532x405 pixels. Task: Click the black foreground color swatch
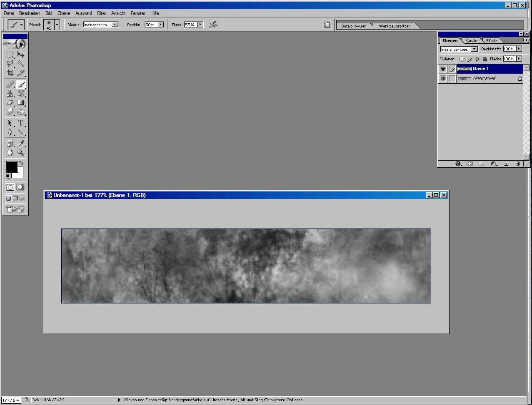12,167
